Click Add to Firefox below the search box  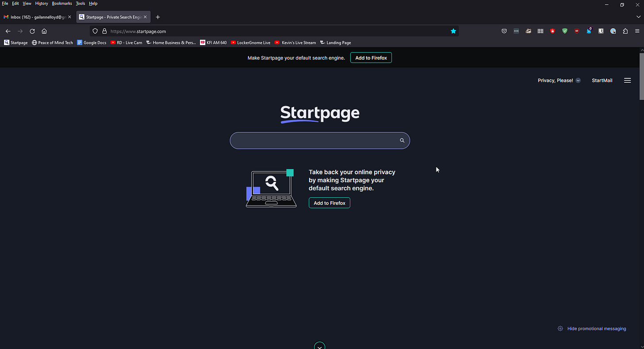(330, 203)
